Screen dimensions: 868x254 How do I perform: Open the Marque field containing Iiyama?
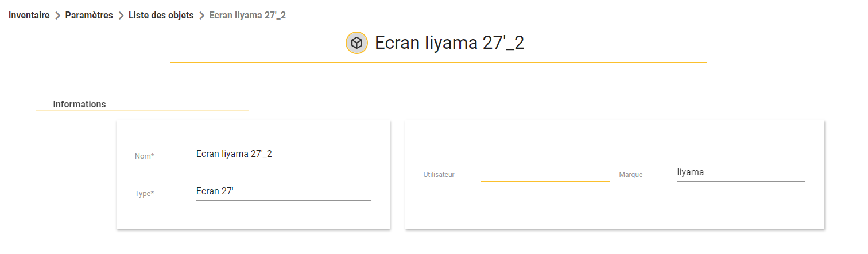click(741, 172)
